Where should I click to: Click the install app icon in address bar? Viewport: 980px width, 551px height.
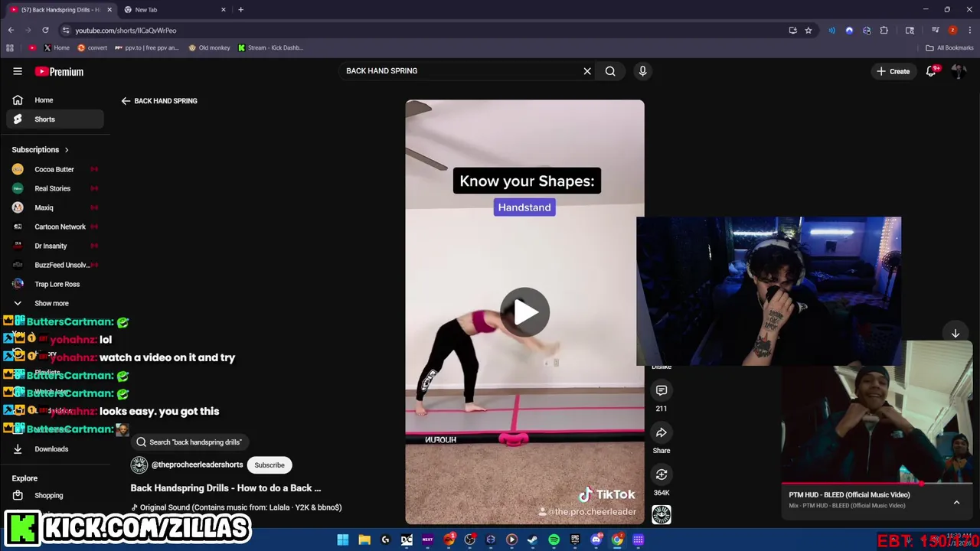792,31
